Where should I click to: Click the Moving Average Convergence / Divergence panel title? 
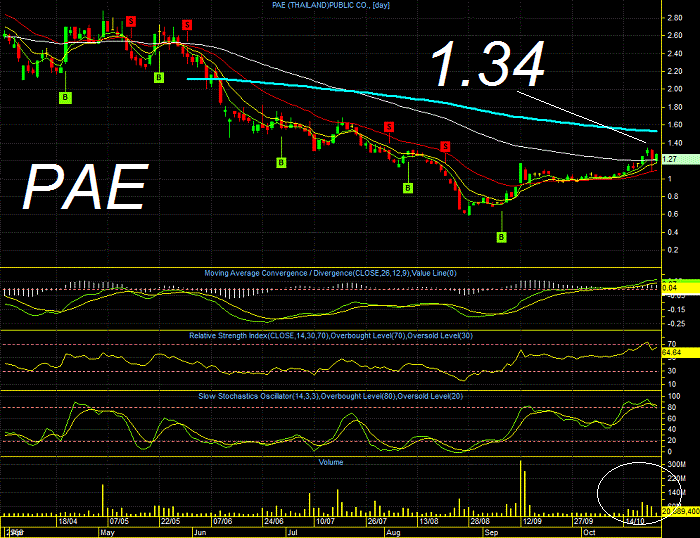[330, 273]
